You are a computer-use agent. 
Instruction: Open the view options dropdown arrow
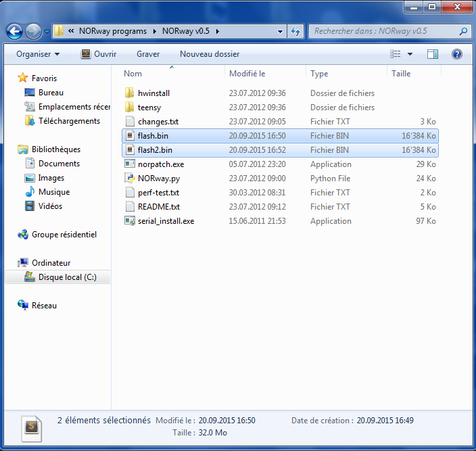pos(410,54)
